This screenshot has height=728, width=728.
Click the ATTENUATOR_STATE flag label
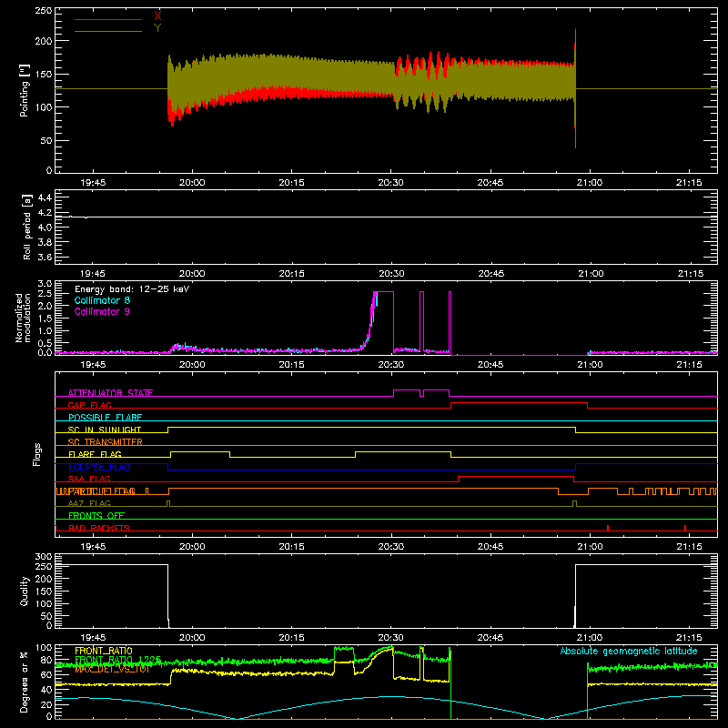tap(110, 393)
